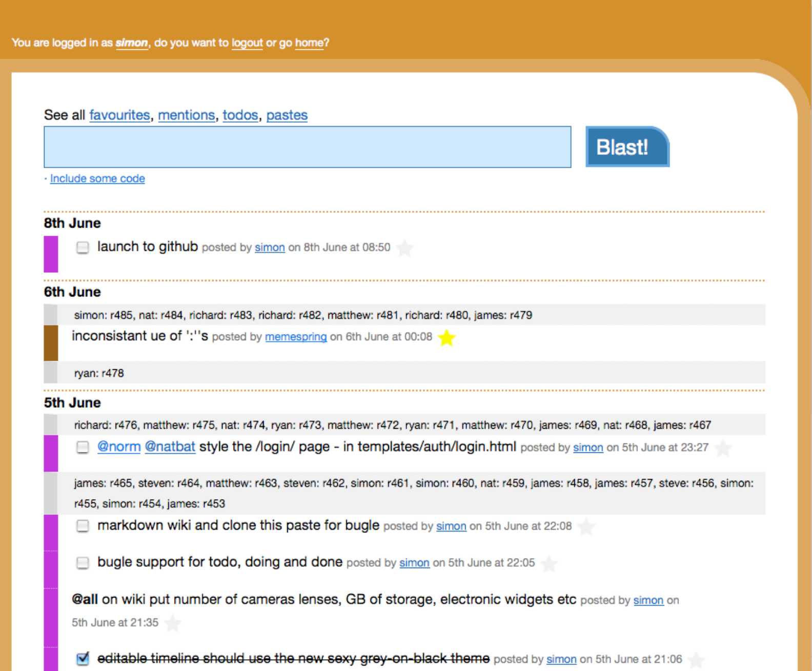
Task: Uncheck the editable timeline todo checkbox
Action: tap(83, 659)
